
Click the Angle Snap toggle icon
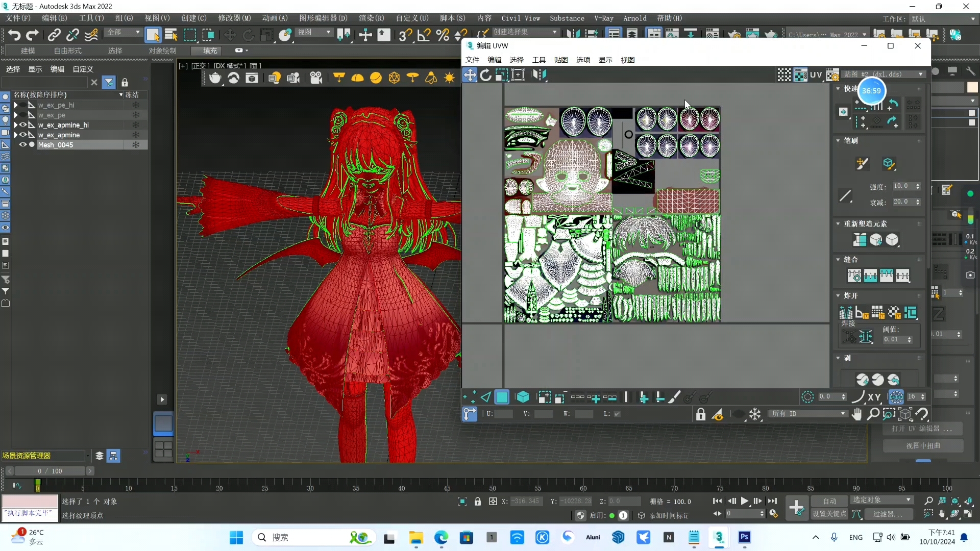(x=424, y=35)
